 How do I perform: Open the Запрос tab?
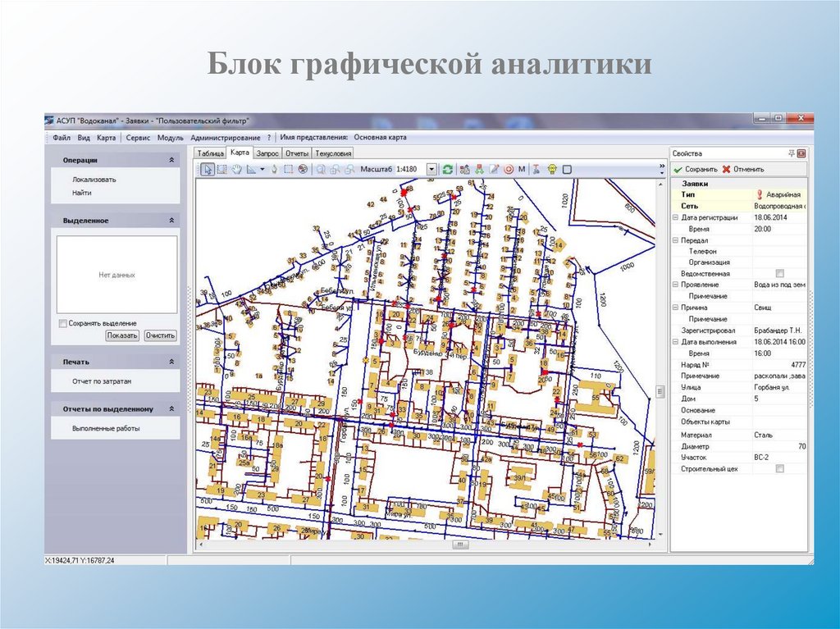point(267,153)
